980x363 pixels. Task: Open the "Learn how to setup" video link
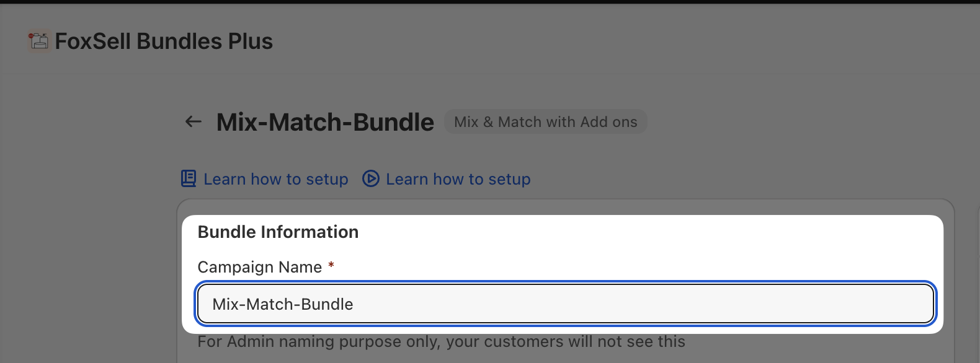click(x=458, y=178)
